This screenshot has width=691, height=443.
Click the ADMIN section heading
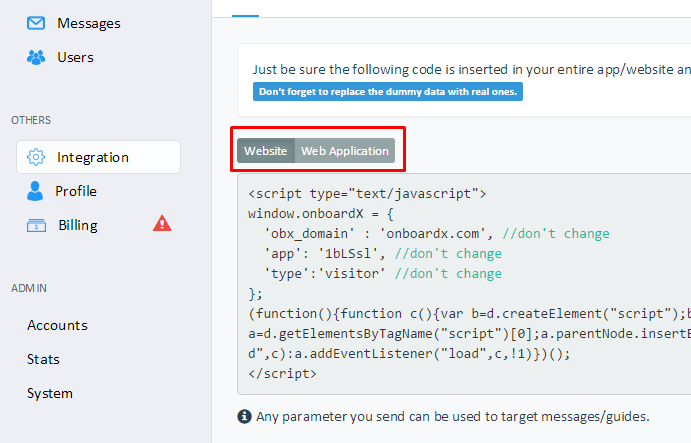coord(29,288)
